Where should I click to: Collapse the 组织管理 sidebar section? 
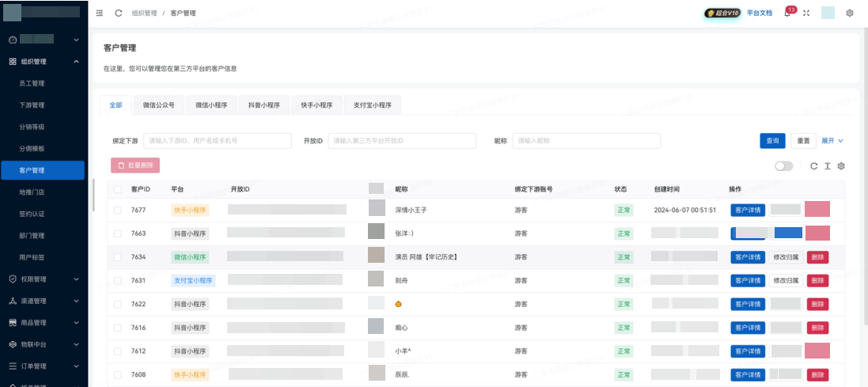(77, 62)
